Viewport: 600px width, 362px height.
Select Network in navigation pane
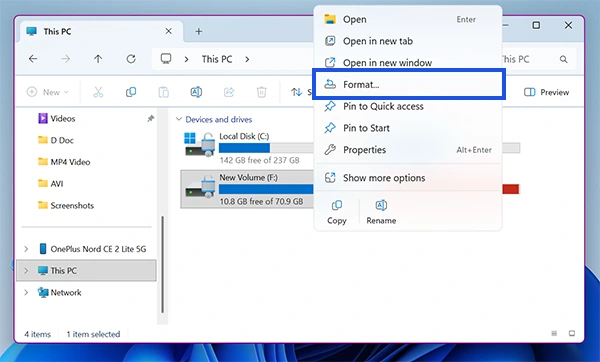pyautogui.click(x=60, y=292)
